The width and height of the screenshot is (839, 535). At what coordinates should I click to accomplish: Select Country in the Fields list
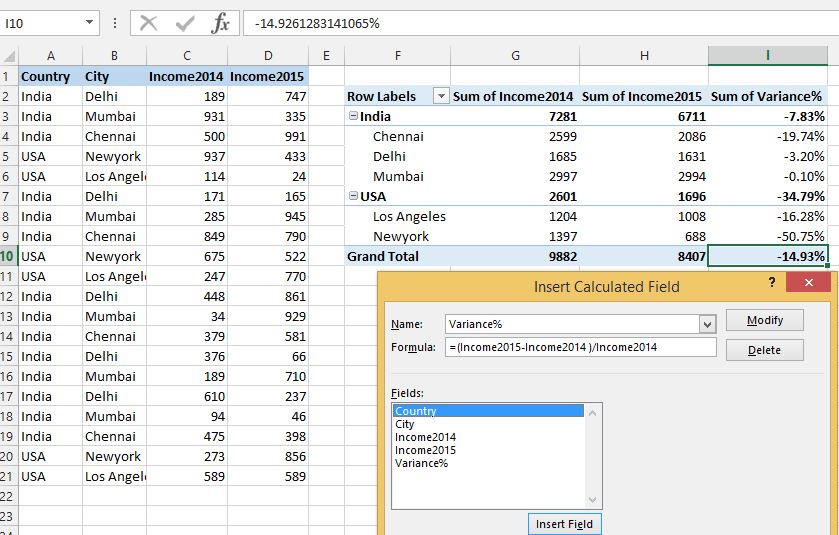point(416,411)
